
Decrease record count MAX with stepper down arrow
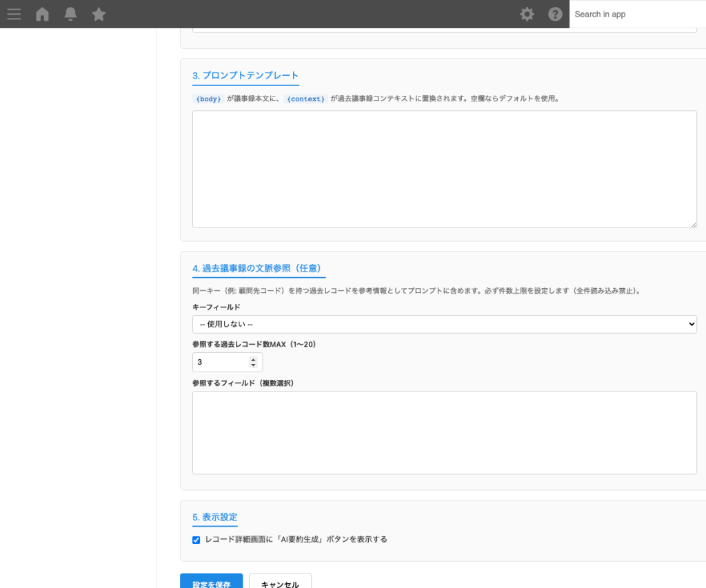click(x=252, y=365)
